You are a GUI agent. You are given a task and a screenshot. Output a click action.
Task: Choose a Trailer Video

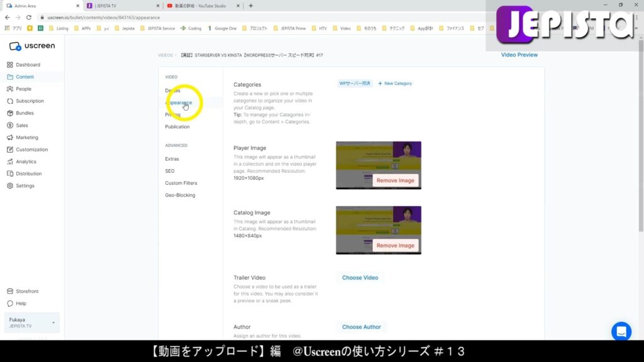click(360, 278)
